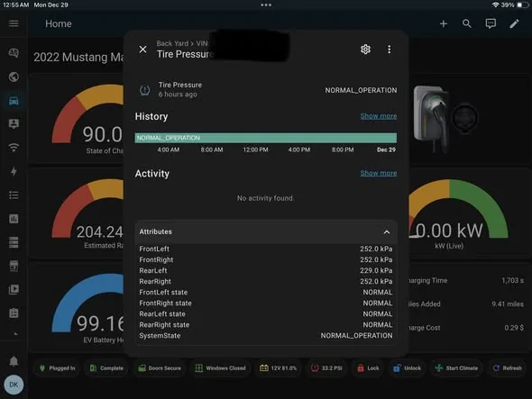Image resolution: width=532 pixels, height=399 pixels.
Task: Click the Complete charging status chip
Action: point(106,368)
